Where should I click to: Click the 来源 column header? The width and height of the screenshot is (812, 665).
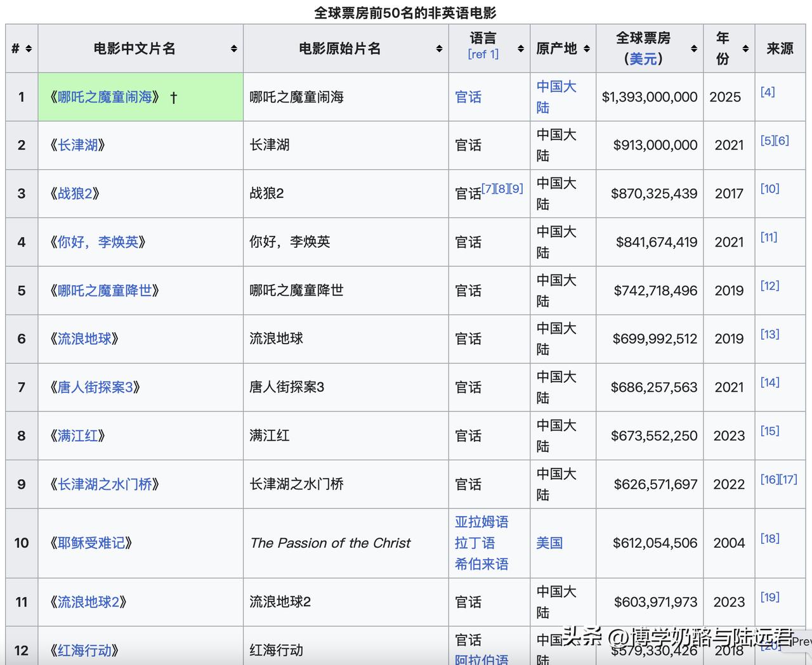[x=780, y=48]
